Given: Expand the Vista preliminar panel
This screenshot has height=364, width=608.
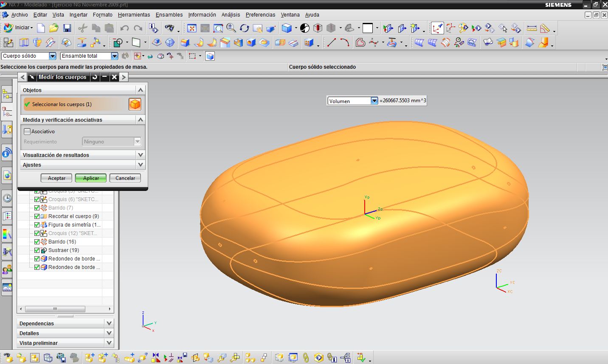Looking at the screenshot, I should coord(109,343).
